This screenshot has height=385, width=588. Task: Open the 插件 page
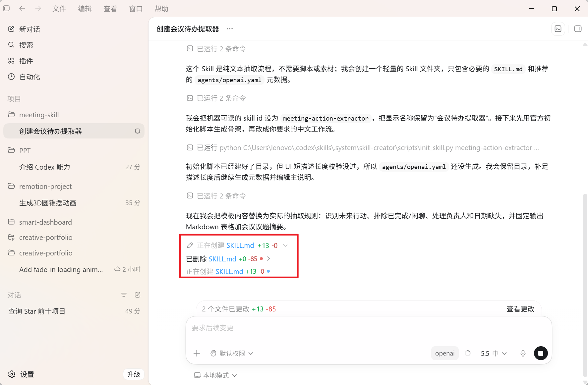(74, 61)
